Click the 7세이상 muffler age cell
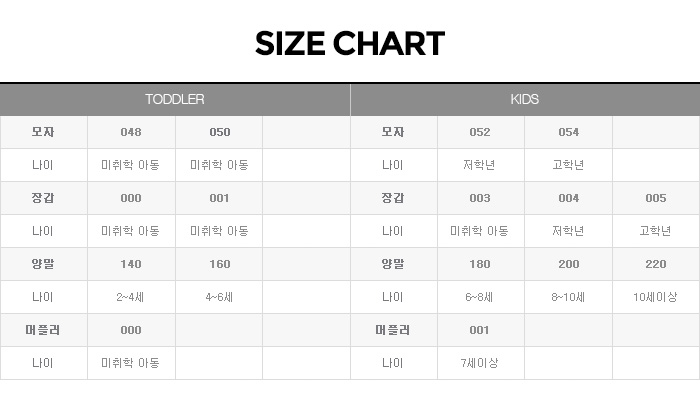700x400 pixels. point(480,363)
